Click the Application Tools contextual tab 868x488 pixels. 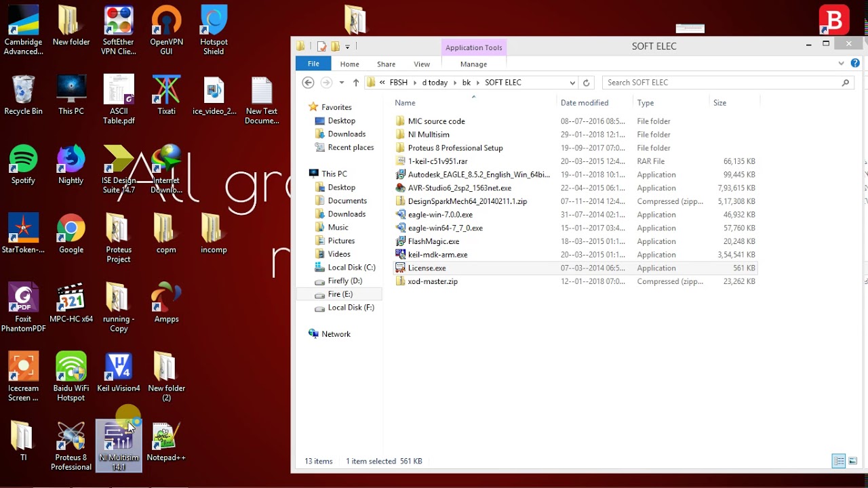tap(473, 47)
